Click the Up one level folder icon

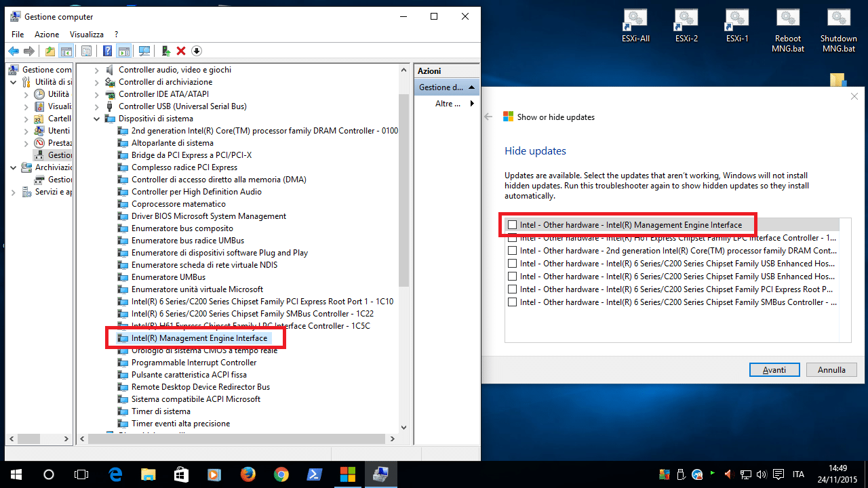[50, 51]
